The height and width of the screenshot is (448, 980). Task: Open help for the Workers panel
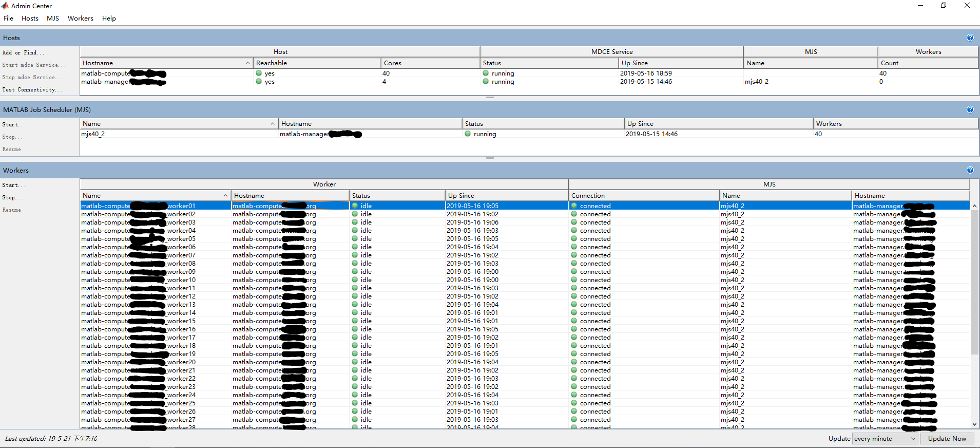[x=970, y=170]
